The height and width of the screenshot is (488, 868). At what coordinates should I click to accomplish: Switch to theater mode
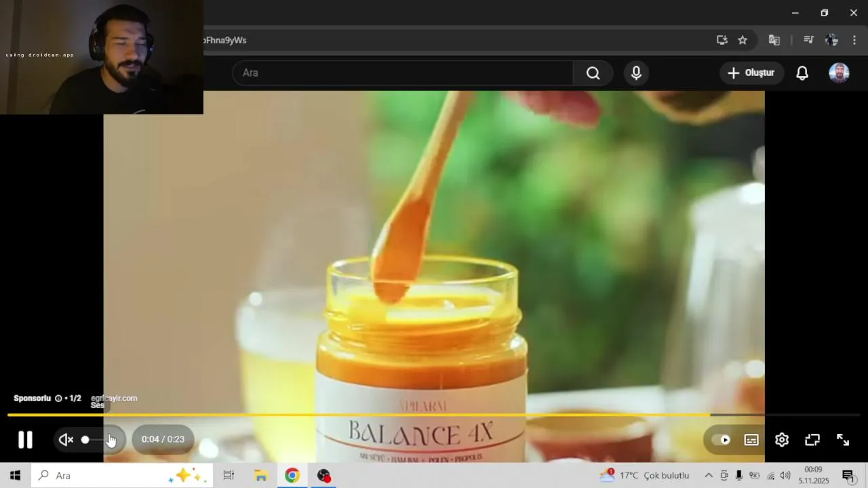point(812,440)
